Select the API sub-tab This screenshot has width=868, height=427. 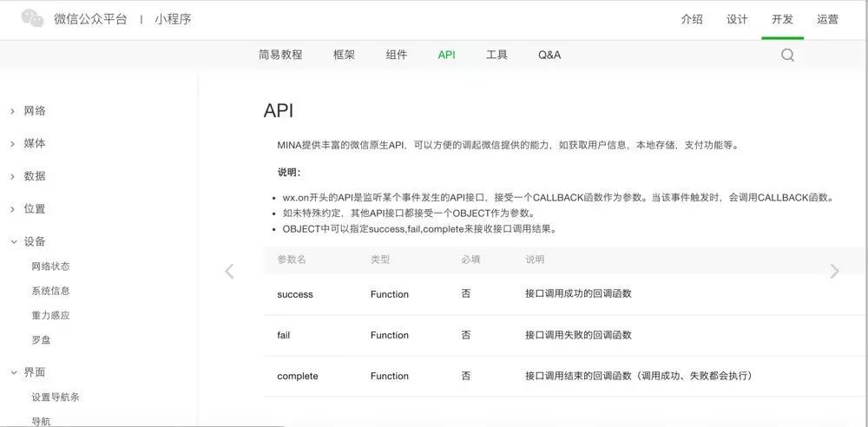446,55
